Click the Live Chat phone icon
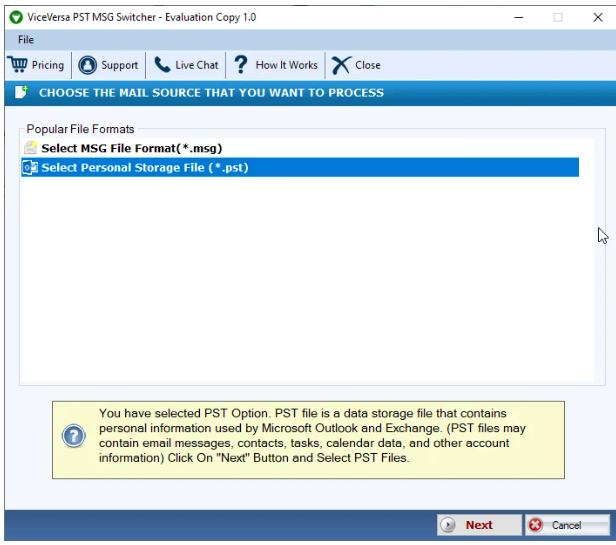The height and width of the screenshot is (545, 616). [162, 65]
